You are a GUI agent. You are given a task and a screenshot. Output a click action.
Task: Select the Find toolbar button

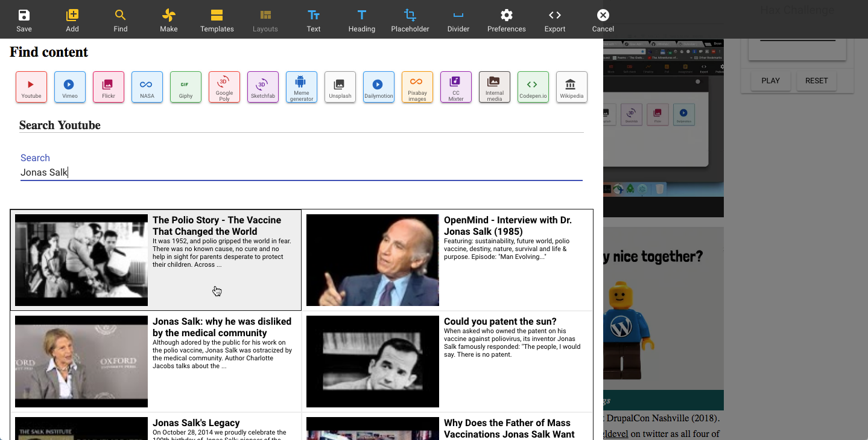(121, 20)
